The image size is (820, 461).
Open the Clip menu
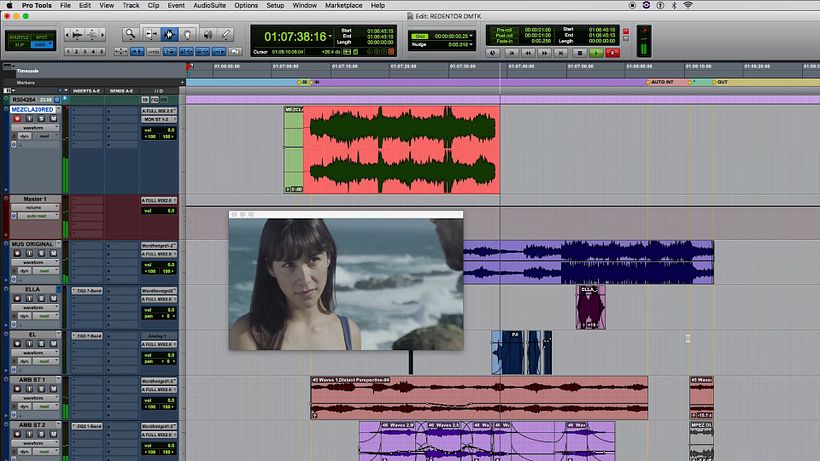(153, 5)
